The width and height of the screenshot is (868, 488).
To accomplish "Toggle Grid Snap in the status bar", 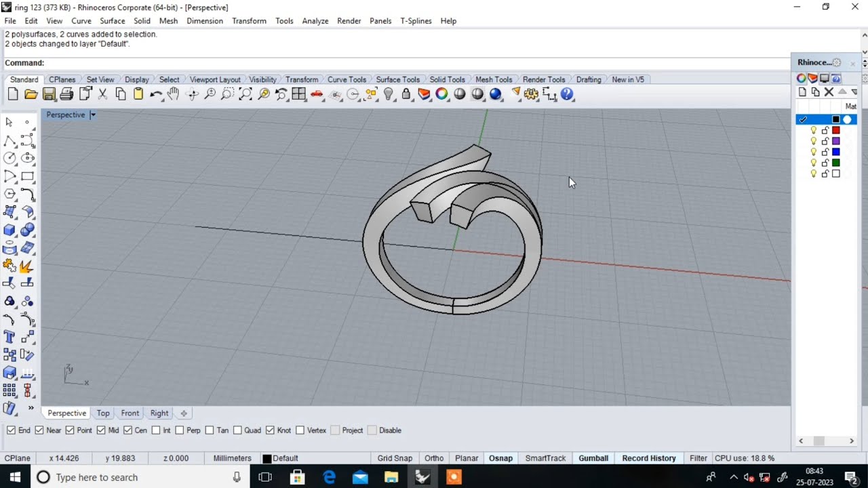I will coord(395,458).
